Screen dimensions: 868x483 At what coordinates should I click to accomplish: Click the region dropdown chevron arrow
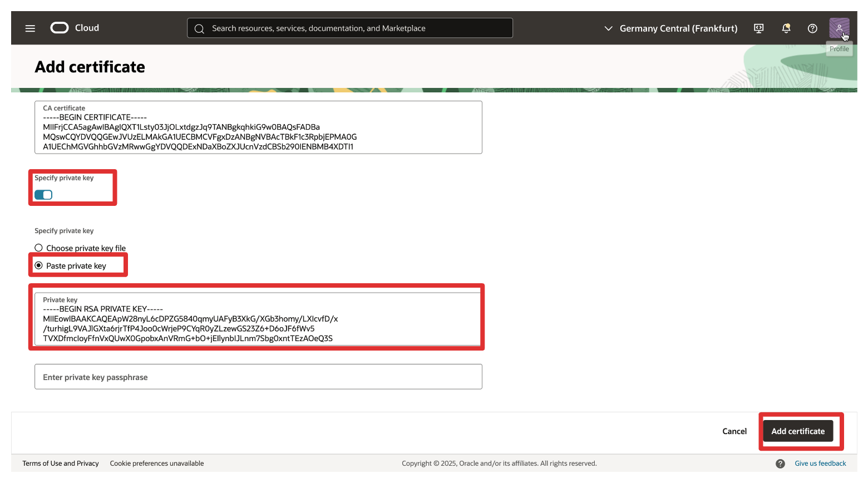pos(608,28)
